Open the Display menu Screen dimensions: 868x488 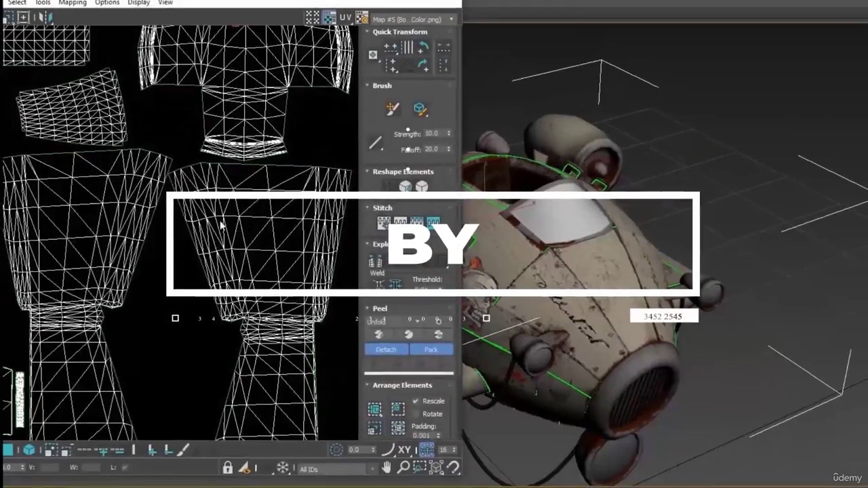point(139,3)
